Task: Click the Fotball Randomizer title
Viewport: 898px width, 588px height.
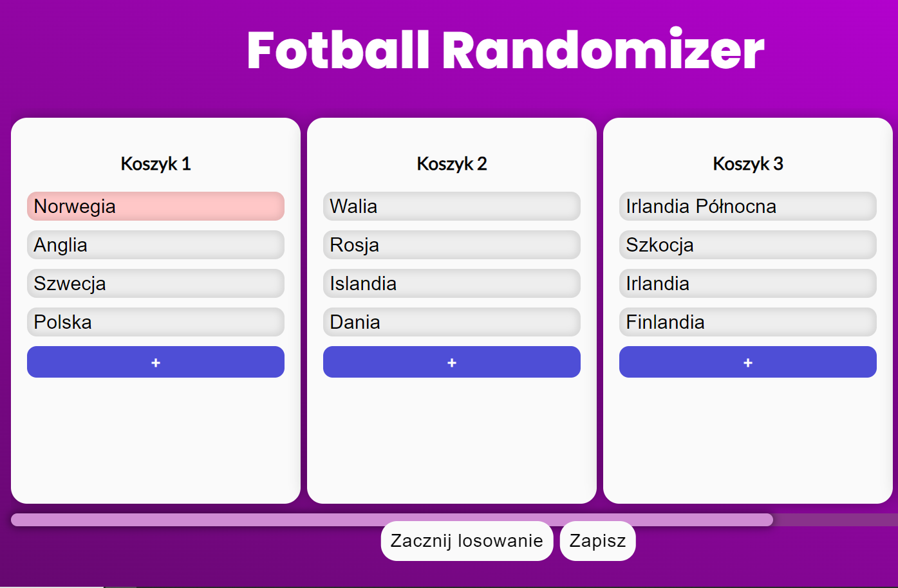Action: [505, 50]
